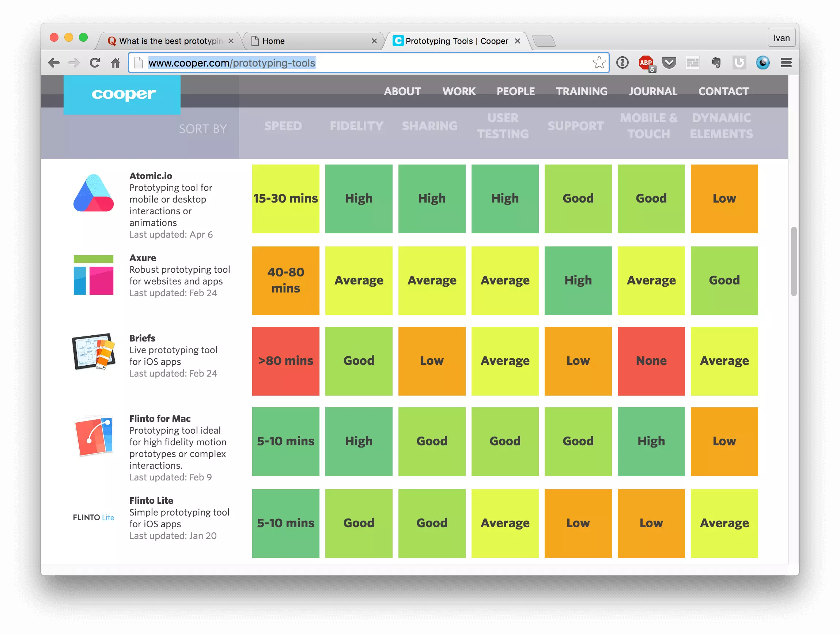Click the page vertical scrollbar thumb
This screenshot has height=634, width=840.
click(794, 261)
